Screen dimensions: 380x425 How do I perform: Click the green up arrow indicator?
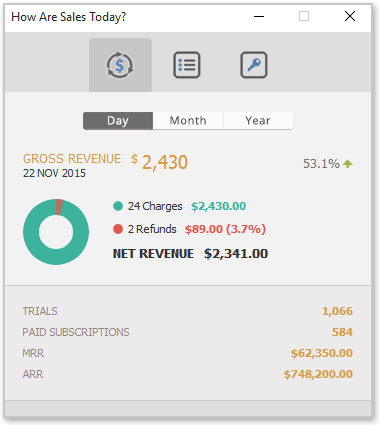pos(348,164)
